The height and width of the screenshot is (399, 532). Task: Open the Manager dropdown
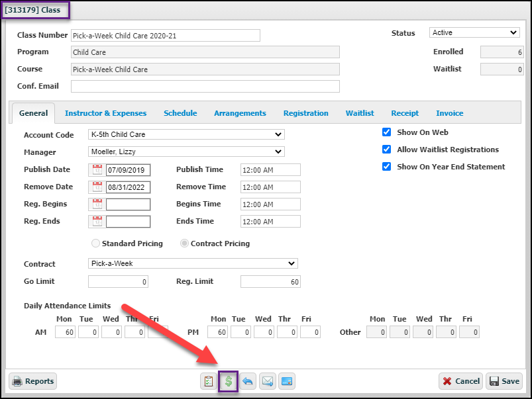(x=186, y=152)
